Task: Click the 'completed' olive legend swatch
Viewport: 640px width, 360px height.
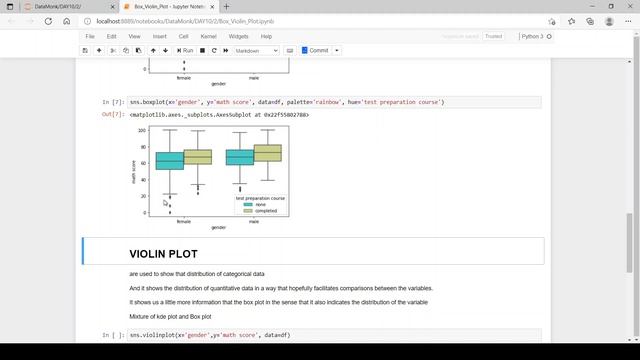Action: click(x=248, y=211)
